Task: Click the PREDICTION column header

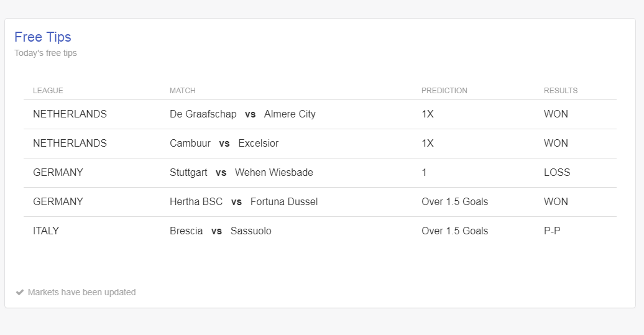Action: point(444,91)
